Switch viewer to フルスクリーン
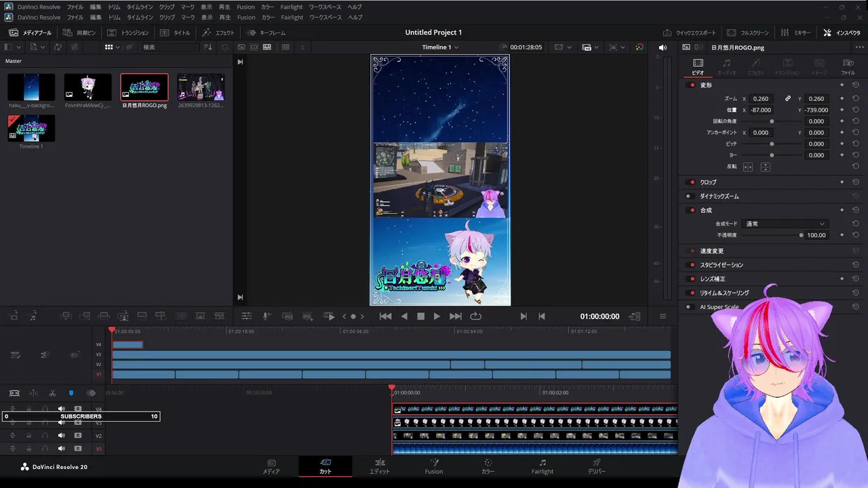Screen dimensions: 868x488 [748, 33]
